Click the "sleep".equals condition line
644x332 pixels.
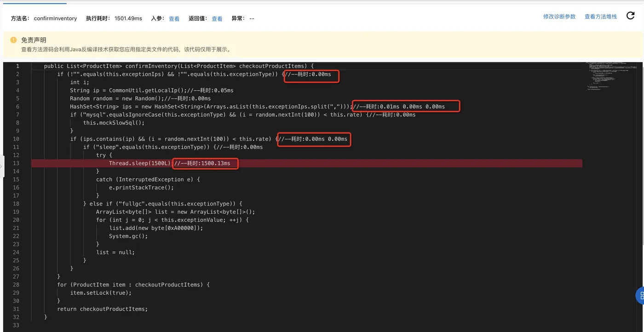coord(173,147)
